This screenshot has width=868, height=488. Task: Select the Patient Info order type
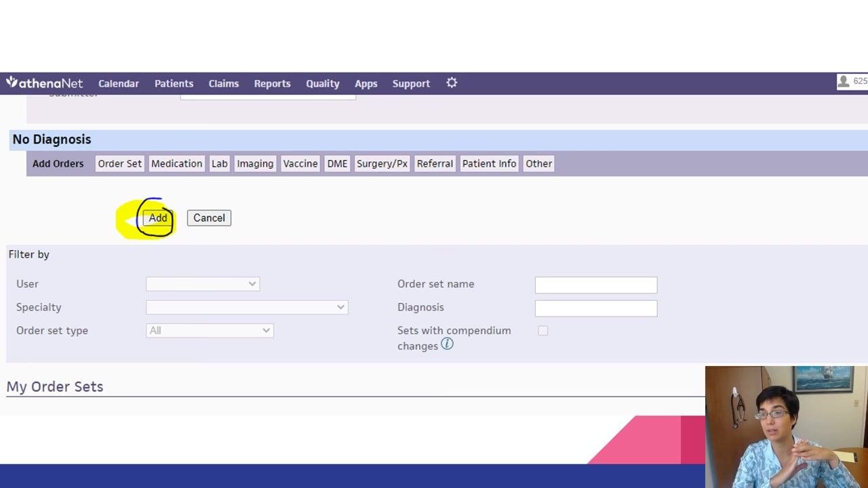[489, 163]
